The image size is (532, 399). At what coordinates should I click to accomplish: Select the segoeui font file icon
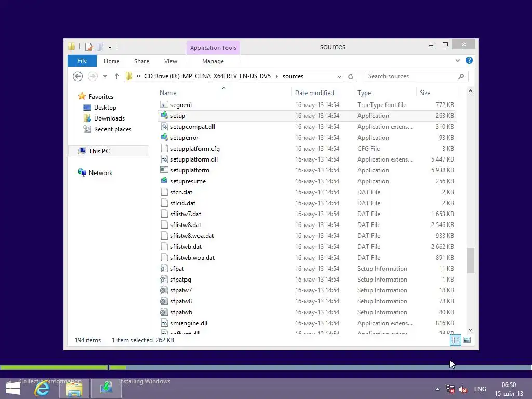point(164,105)
